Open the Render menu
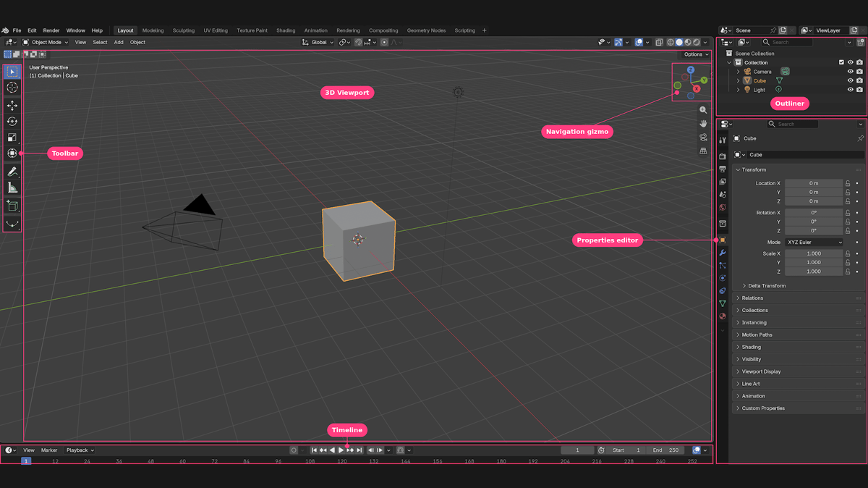This screenshot has height=488, width=868. (x=51, y=30)
